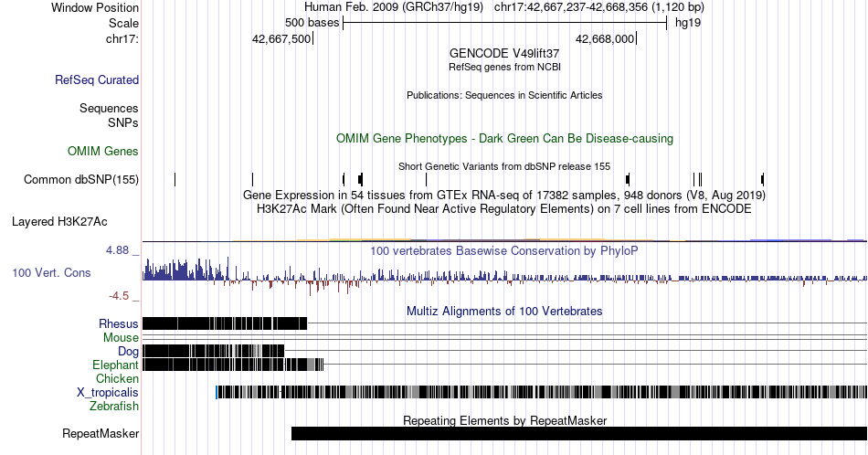The height and width of the screenshot is (455, 868).
Task: Click the GENCODE V49lift37 track title
Action: (x=504, y=53)
